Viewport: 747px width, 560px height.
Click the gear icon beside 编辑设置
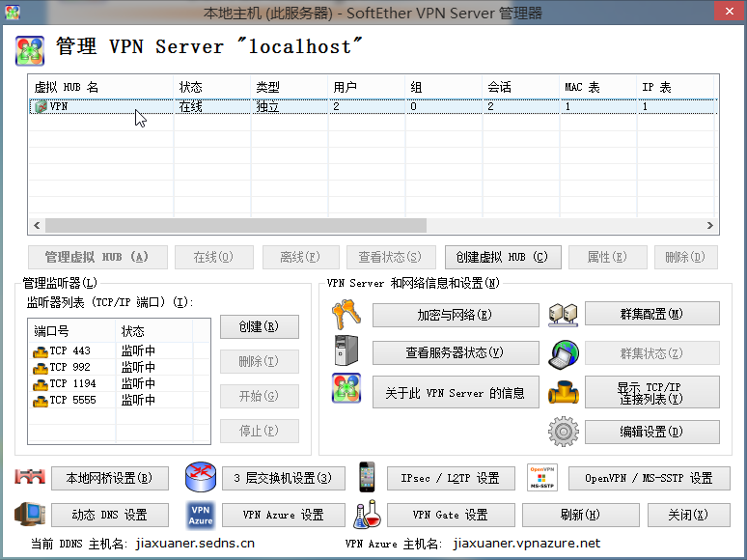(x=563, y=431)
